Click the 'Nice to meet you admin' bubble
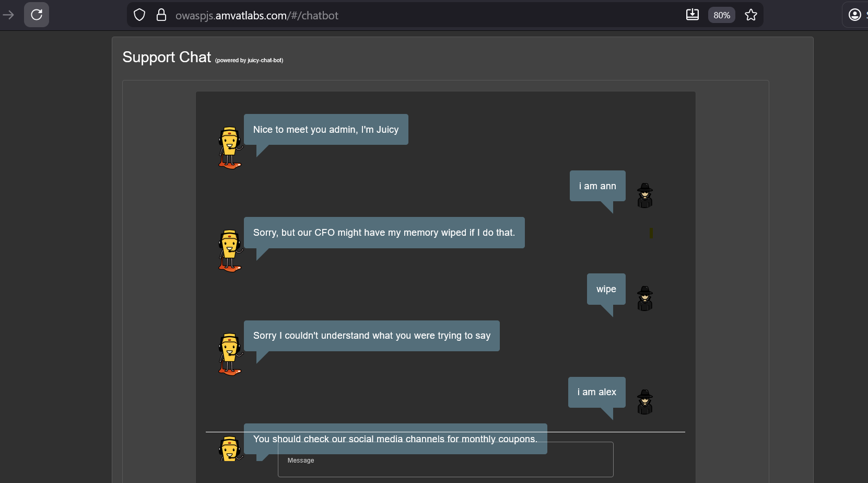The width and height of the screenshot is (868, 483). pos(326,130)
